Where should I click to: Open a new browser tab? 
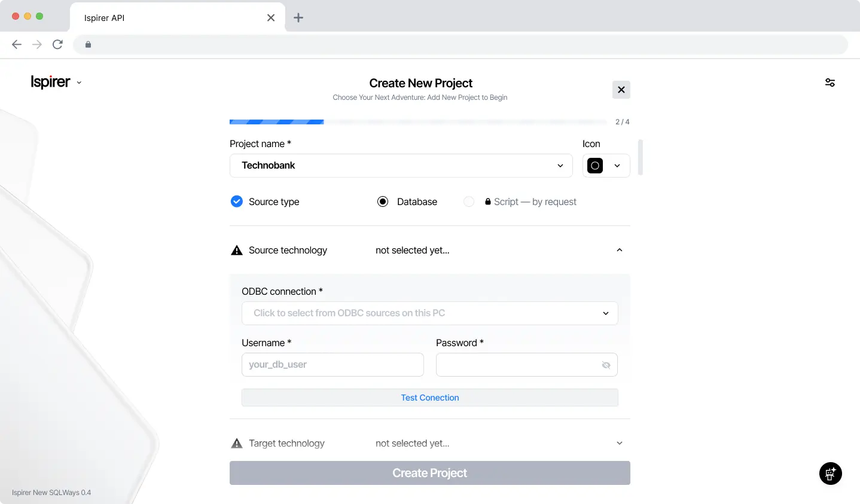pyautogui.click(x=298, y=18)
